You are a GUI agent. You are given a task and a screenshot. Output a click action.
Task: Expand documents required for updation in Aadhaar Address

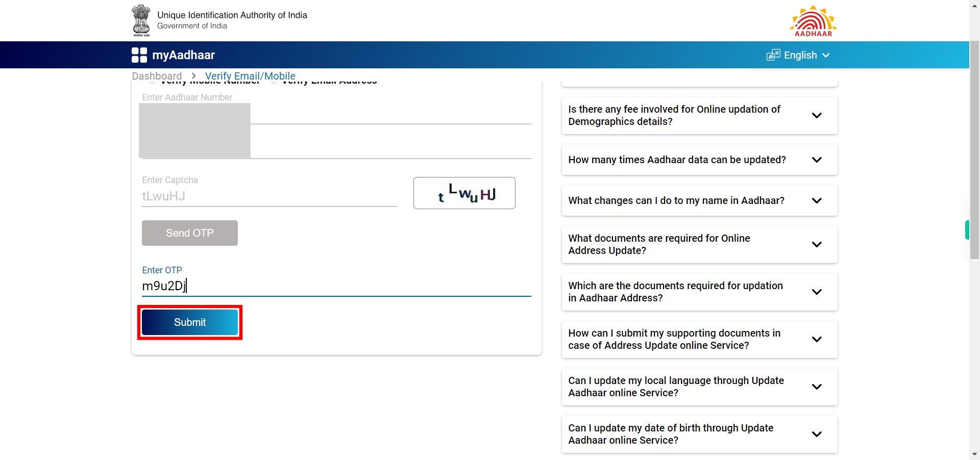pos(700,292)
